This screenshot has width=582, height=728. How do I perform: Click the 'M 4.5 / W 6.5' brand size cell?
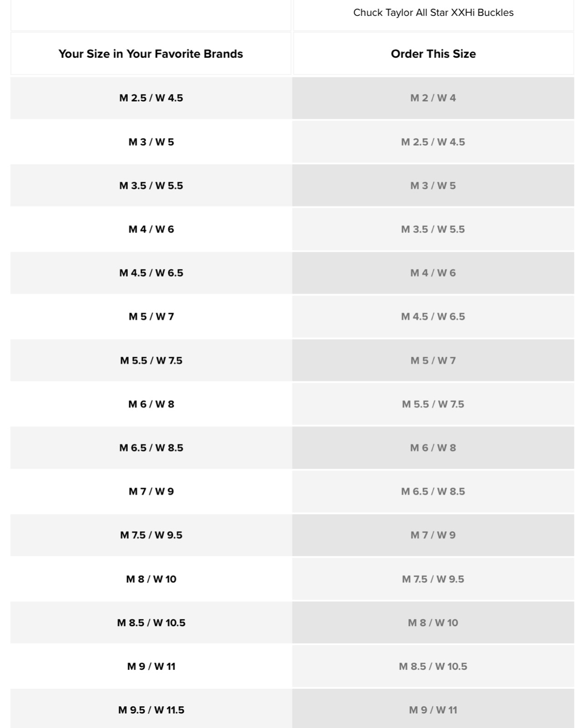[151, 273]
